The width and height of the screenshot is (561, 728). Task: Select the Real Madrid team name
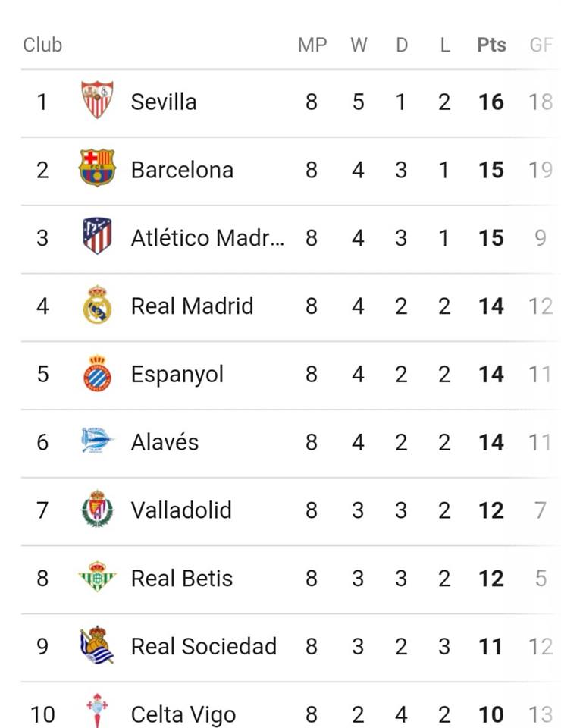(192, 306)
